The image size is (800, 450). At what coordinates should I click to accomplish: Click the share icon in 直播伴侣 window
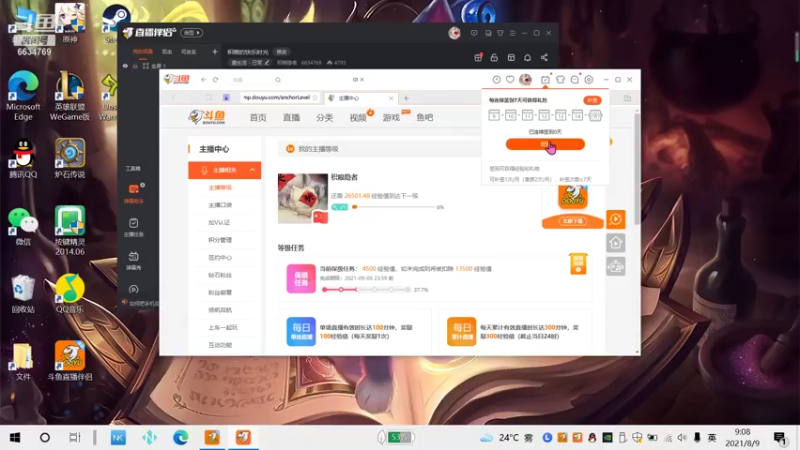tap(544, 58)
